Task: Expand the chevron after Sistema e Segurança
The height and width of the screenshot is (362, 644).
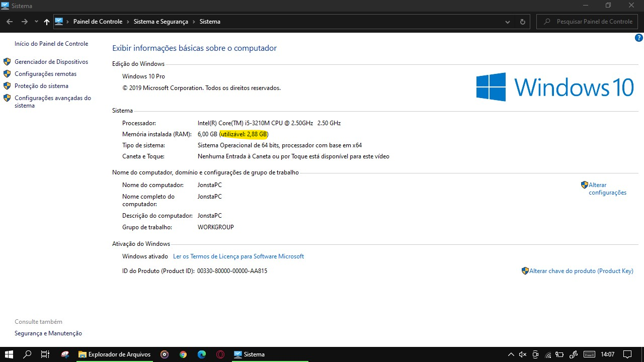Action: [194, 22]
